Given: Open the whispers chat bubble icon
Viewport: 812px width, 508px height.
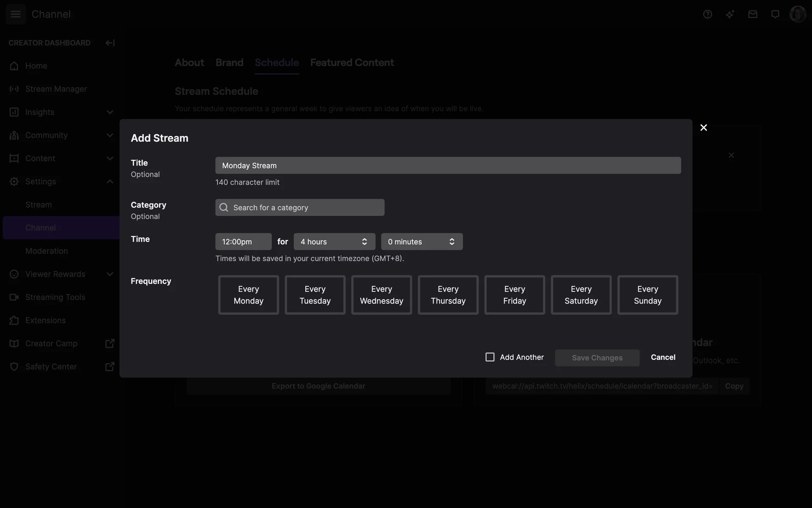Looking at the screenshot, I should click(x=775, y=14).
